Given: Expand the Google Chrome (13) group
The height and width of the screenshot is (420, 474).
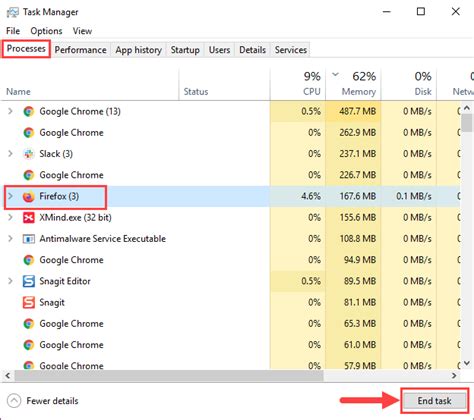Looking at the screenshot, I should coord(10,111).
